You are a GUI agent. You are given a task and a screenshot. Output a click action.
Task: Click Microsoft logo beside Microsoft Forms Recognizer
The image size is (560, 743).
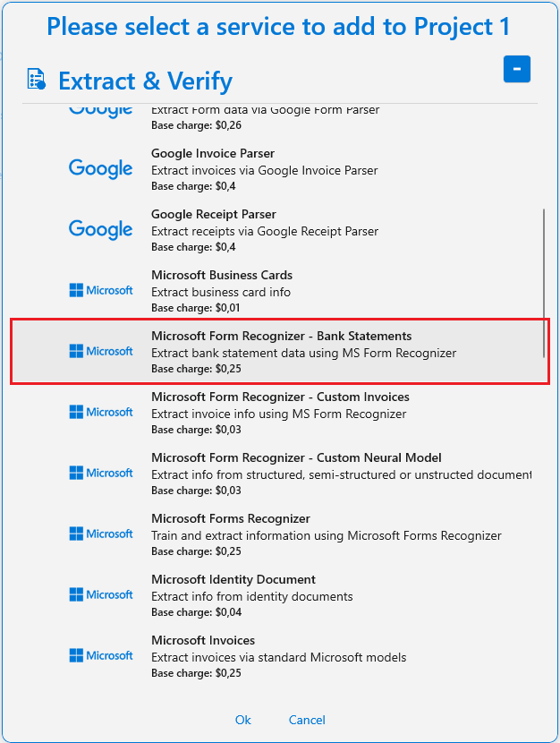[x=101, y=534]
